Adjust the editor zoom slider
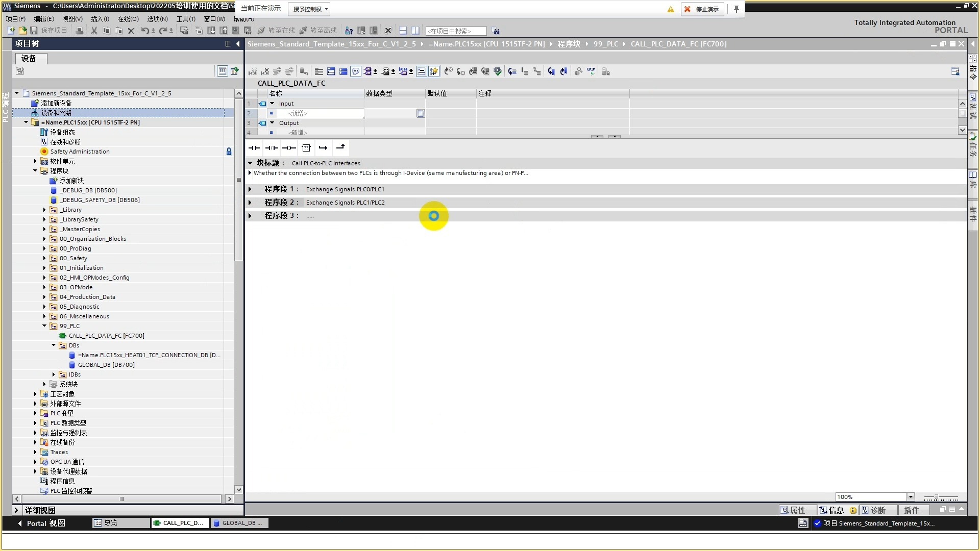The width and height of the screenshot is (980, 551). [x=936, y=497]
